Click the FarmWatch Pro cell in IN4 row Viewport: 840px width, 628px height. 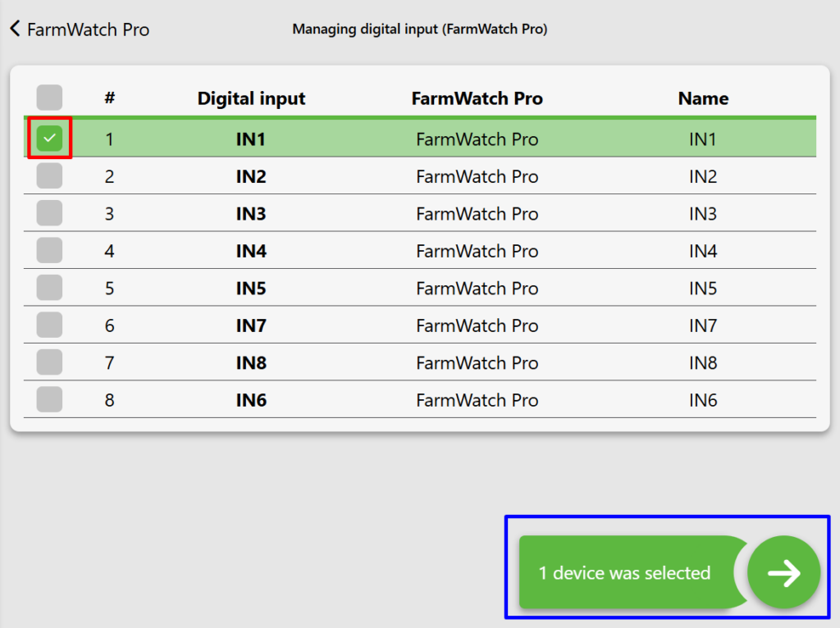tap(477, 251)
